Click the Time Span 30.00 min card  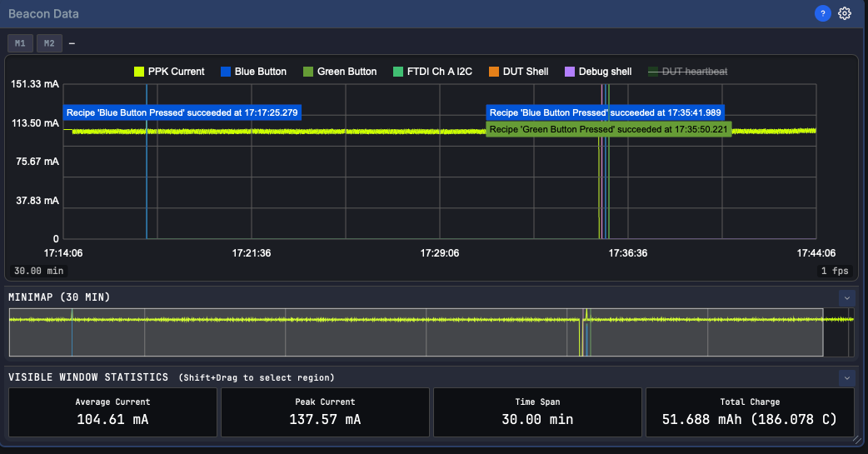click(537, 412)
